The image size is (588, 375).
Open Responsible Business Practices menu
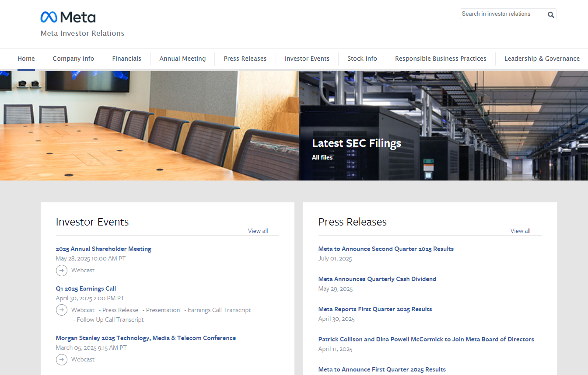(441, 59)
